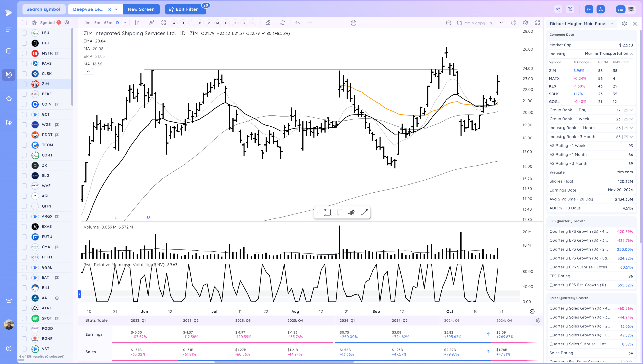Toggle the select-all symbols checkbox

tap(24, 22)
